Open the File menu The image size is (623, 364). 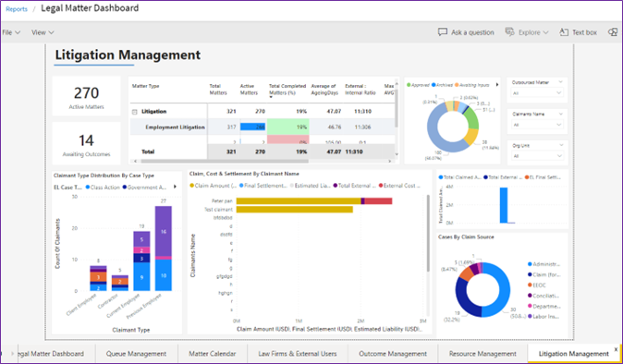(x=11, y=32)
